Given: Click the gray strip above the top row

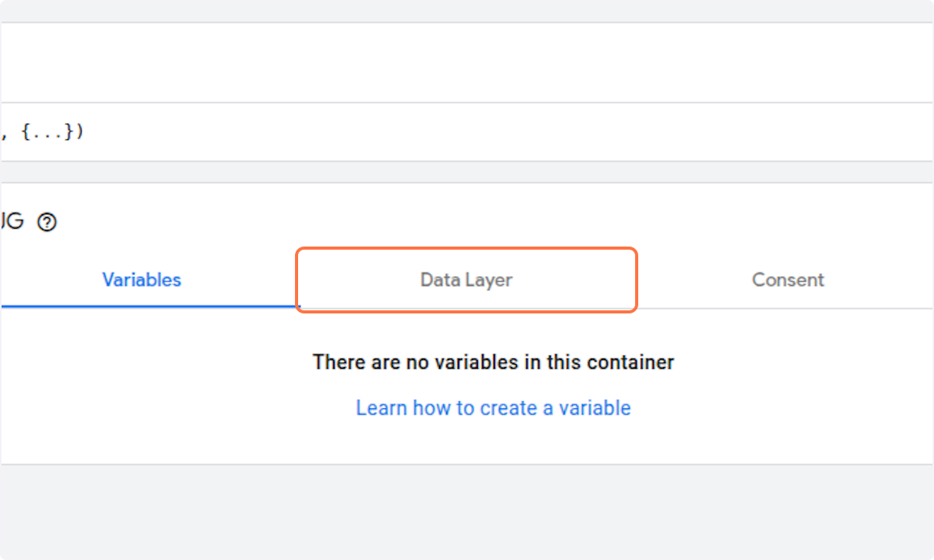Looking at the screenshot, I should (x=467, y=10).
